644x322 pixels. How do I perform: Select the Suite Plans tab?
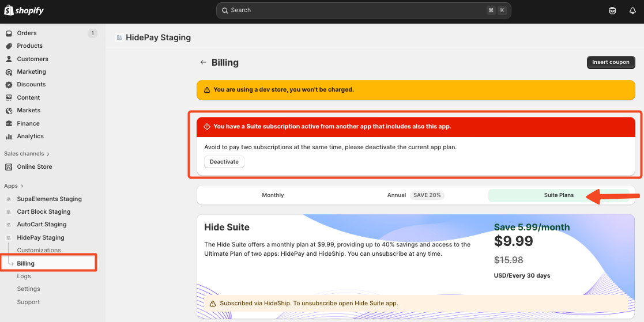[x=559, y=195]
